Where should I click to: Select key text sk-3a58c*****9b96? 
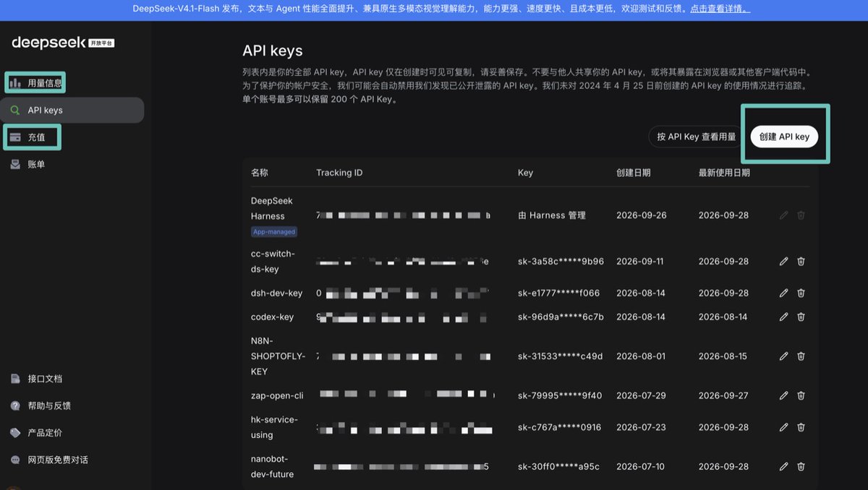561,262
